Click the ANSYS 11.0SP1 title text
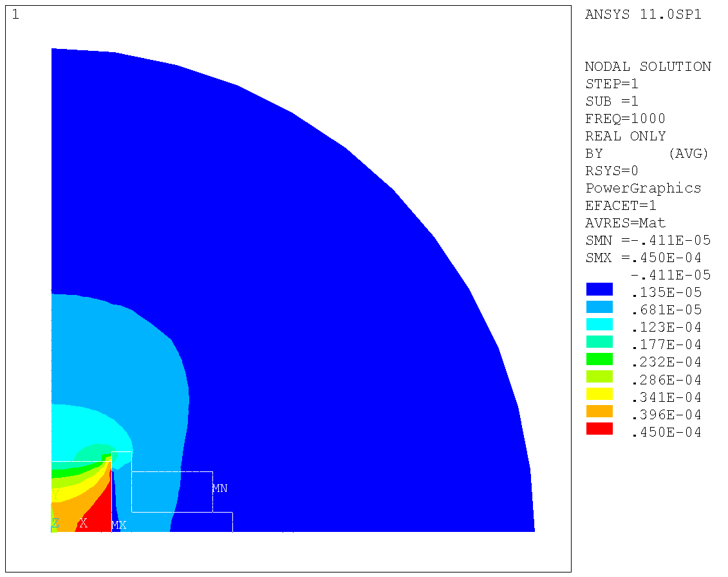 [643, 14]
